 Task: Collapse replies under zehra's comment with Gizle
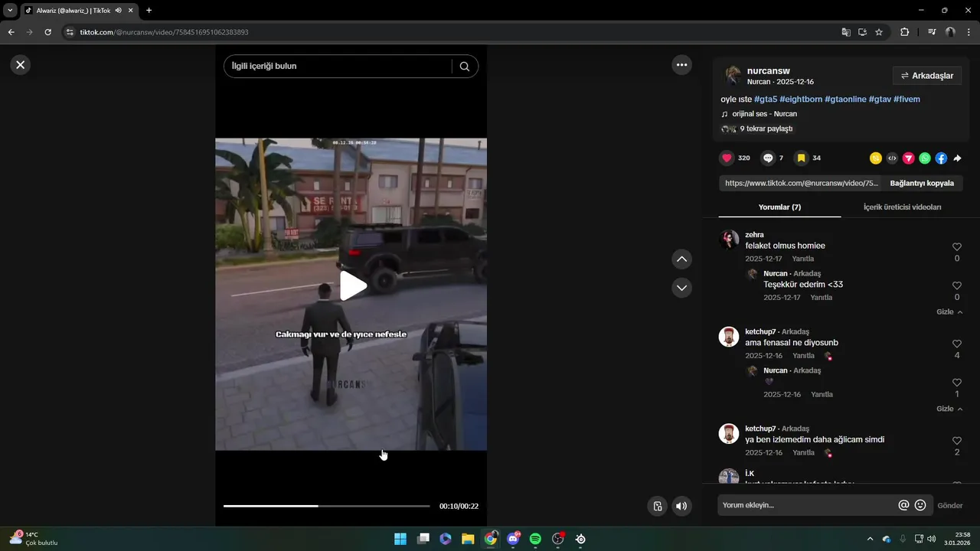click(949, 312)
